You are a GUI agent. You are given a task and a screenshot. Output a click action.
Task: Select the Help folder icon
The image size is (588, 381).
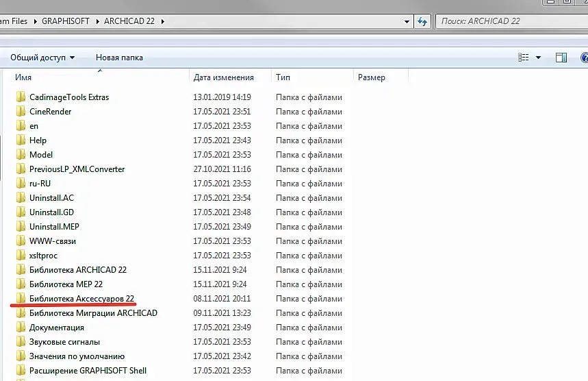pyautogui.click(x=21, y=140)
